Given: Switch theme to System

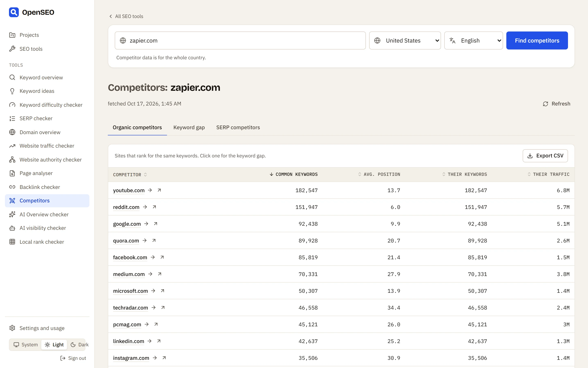Looking at the screenshot, I should pyautogui.click(x=26, y=345).
